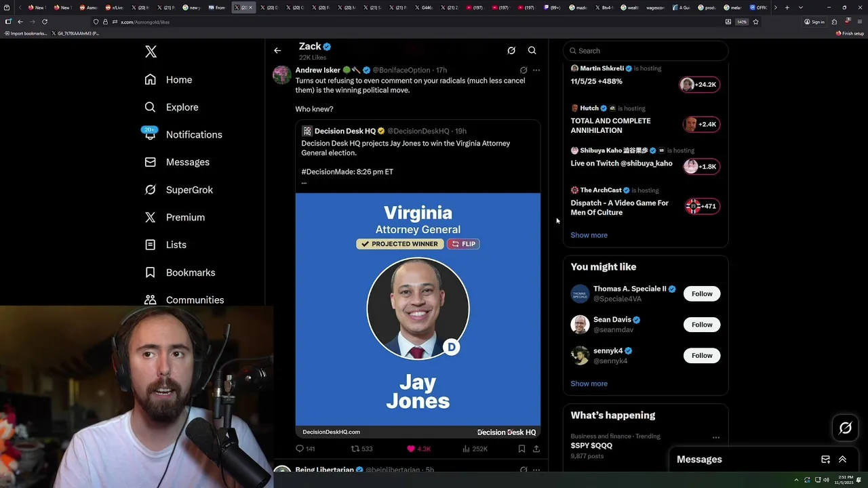The width and height of the screenshot is (868, 488).
Task: Click the X logo in sidebar
Action: [x=151, y=52]
